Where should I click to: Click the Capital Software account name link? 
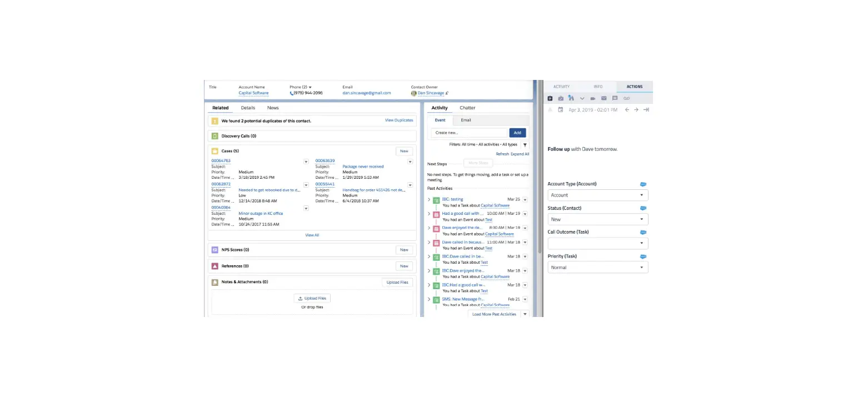click(253, 93)
